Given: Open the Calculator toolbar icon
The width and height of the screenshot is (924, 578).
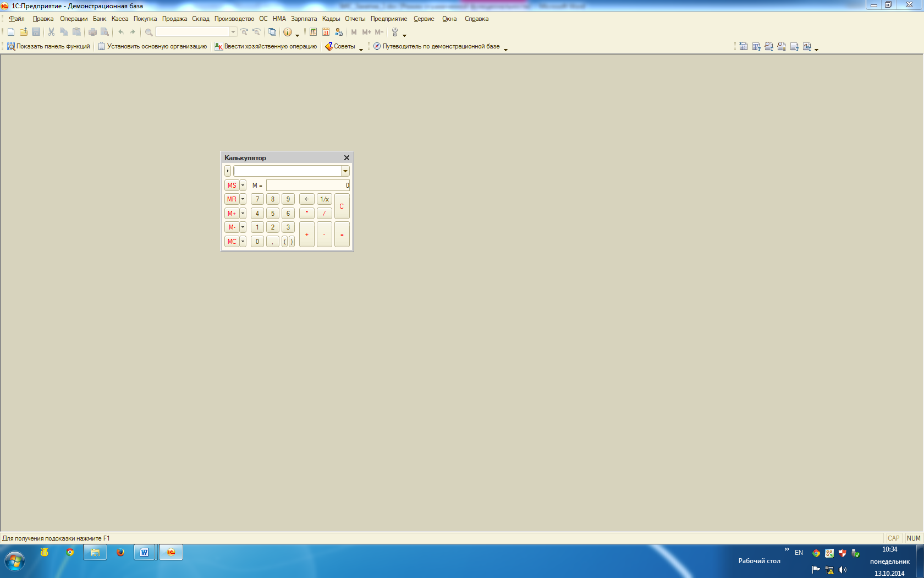Looking at the screenshot, I should pyautogui.click(x=313, y=32).
